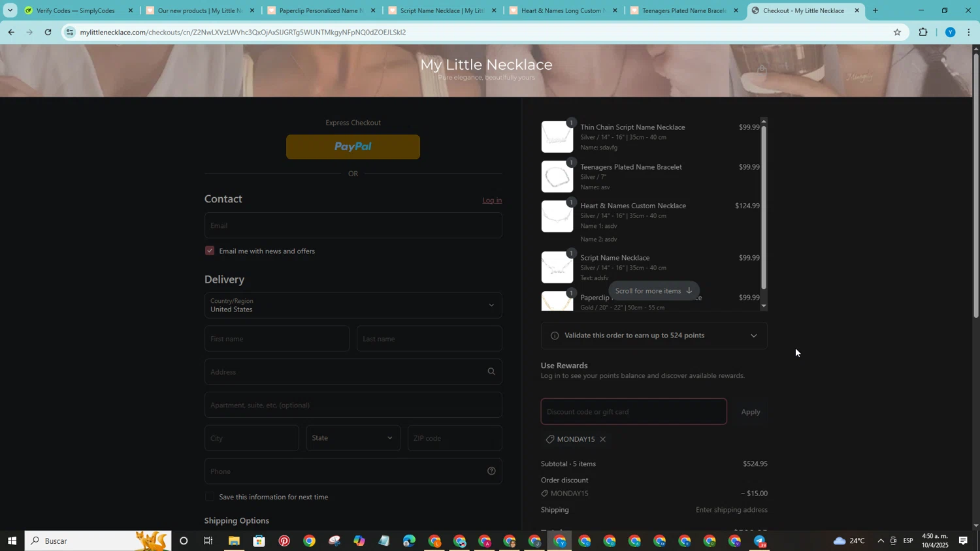Click the ZIP code field

[x=455, y=438]
